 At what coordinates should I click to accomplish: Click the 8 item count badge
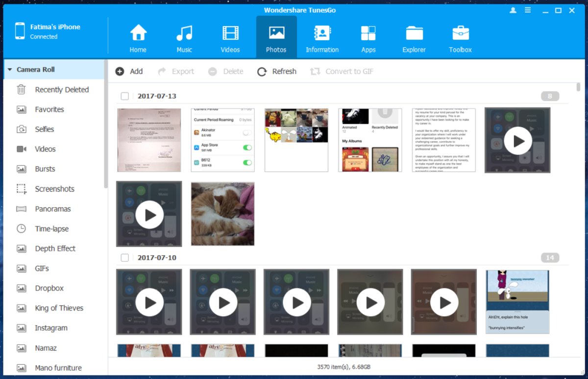tap(550, 96)
